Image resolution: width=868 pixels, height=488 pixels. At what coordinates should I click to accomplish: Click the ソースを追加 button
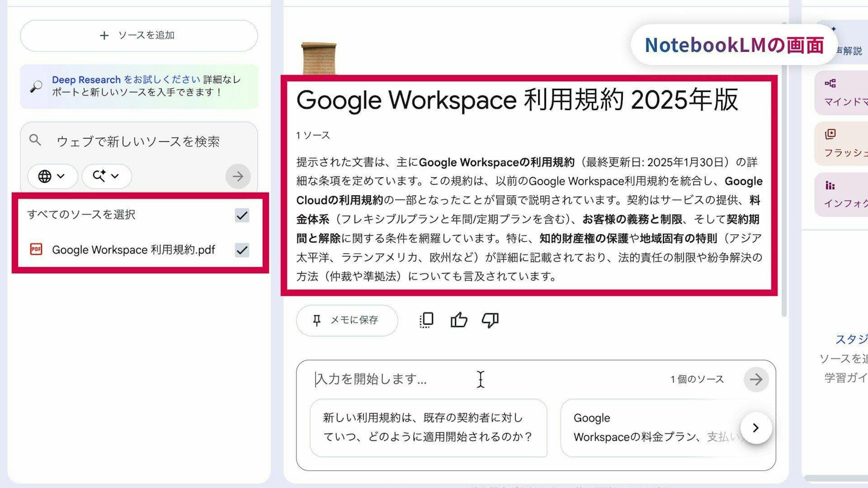[x=139, y=36]
